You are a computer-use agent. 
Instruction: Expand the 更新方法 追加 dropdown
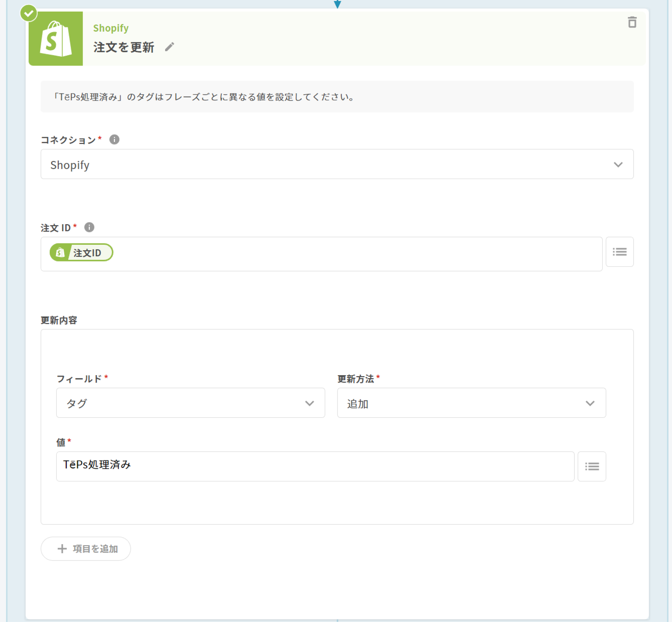point(471,403)
